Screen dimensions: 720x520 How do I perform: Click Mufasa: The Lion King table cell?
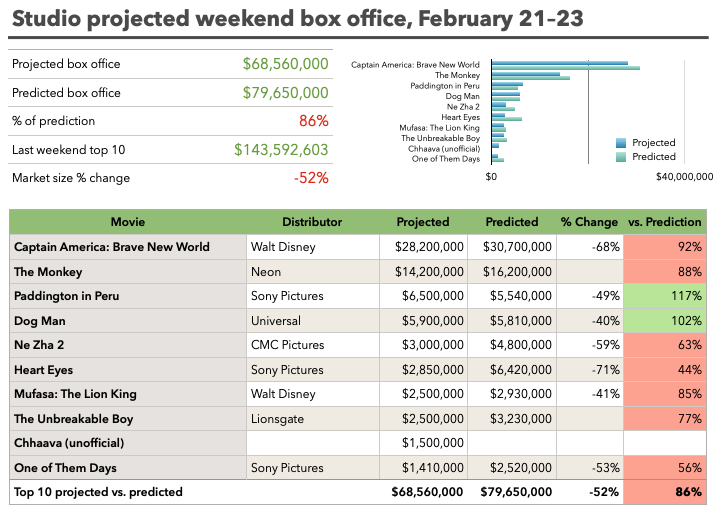click(x=128, y=394)
